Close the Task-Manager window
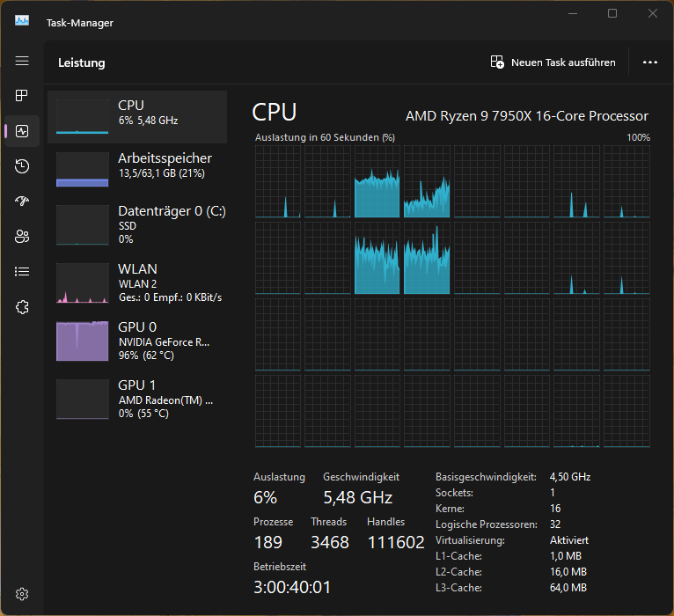The width and height of the screenshot is (674, 616). click(653, 14)
